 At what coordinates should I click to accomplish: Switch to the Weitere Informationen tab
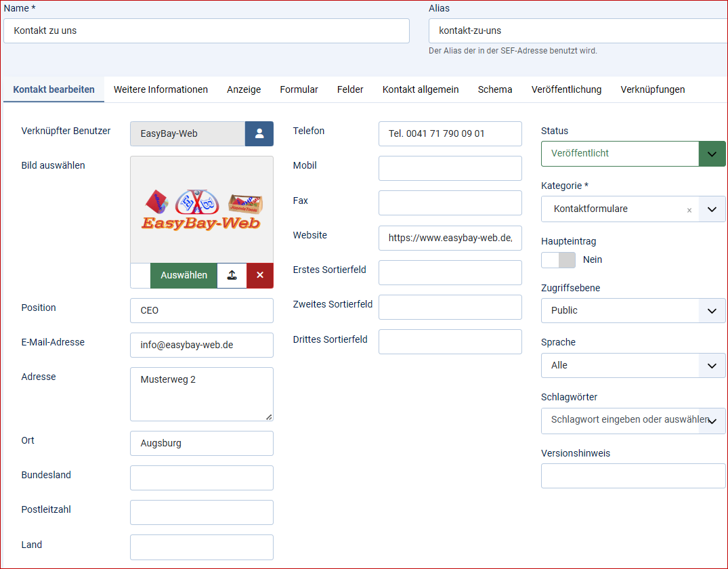[x=160, y=89]
